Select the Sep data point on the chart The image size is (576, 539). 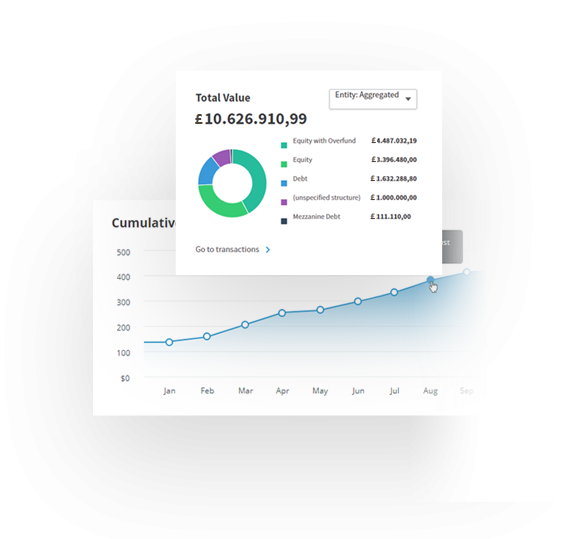pyautogui.click(x=467, y=272)
